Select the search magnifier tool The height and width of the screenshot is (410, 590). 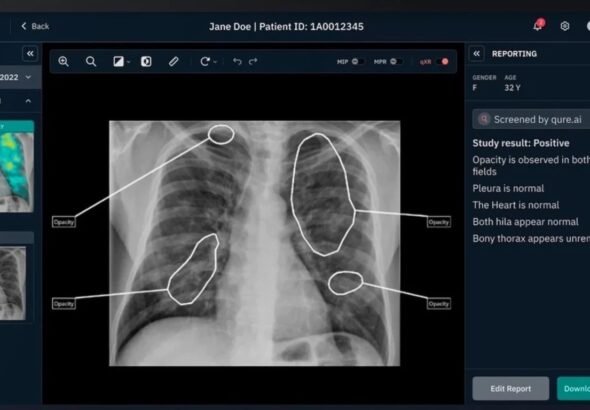pyautogui.click(x=91, y=61)
